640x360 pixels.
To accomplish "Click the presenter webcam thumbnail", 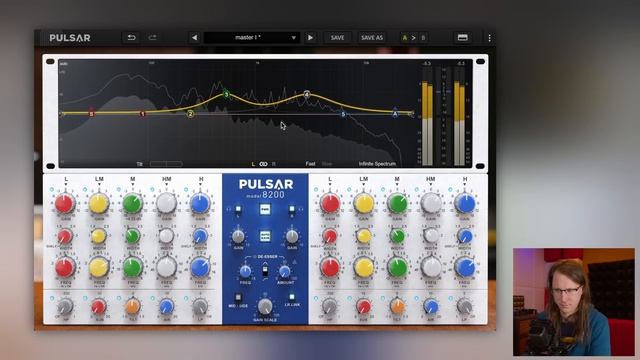I will coord(574,302).
